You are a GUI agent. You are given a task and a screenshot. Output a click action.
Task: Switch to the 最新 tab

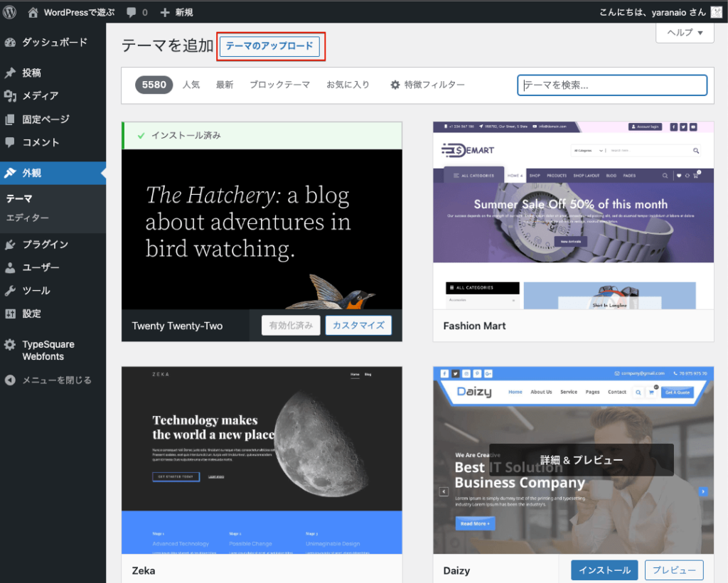pyautogui.click(x=225, y=85)
